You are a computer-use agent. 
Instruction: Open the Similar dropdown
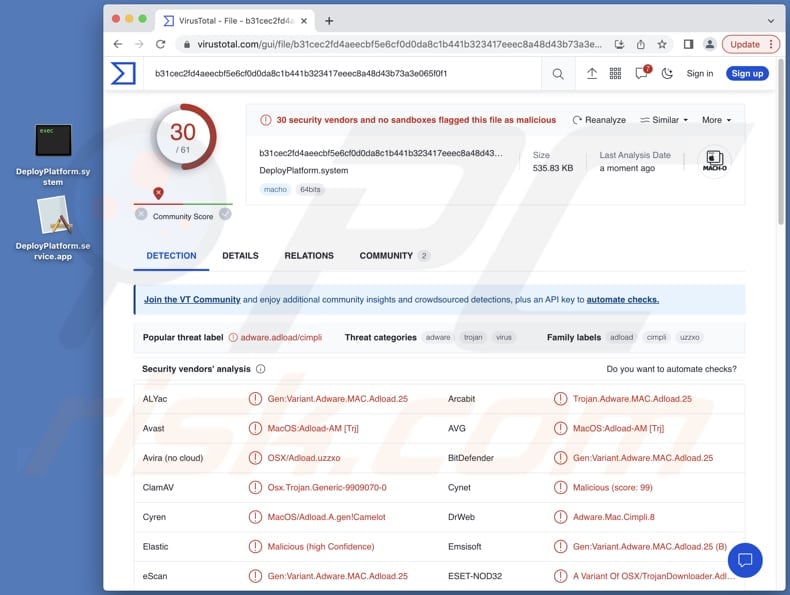tap(664, 120)
